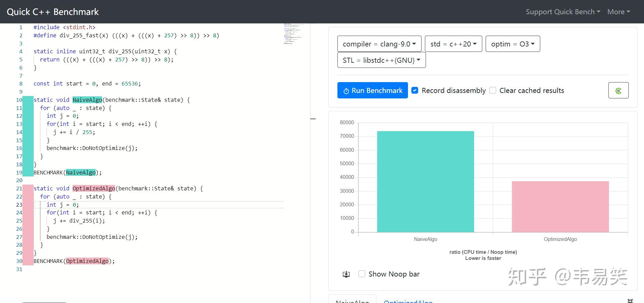Click the 'const int start = 0' line

coord(87,83)
